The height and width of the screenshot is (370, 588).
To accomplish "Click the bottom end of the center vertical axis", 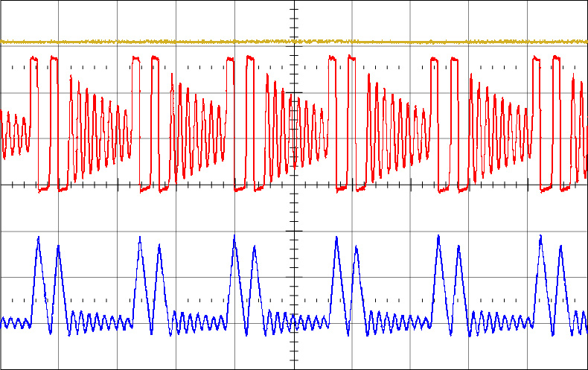I will click(295, 366).
